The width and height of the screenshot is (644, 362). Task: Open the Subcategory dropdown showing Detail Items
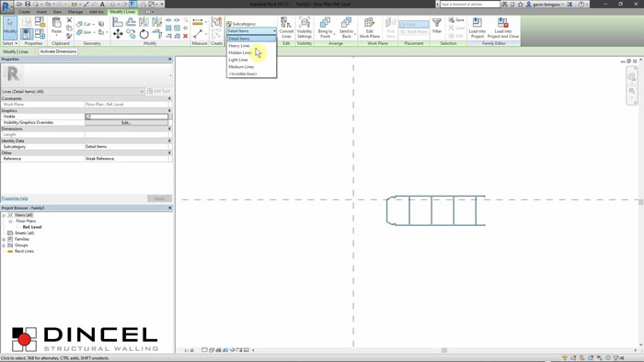(x=251, y=30)
